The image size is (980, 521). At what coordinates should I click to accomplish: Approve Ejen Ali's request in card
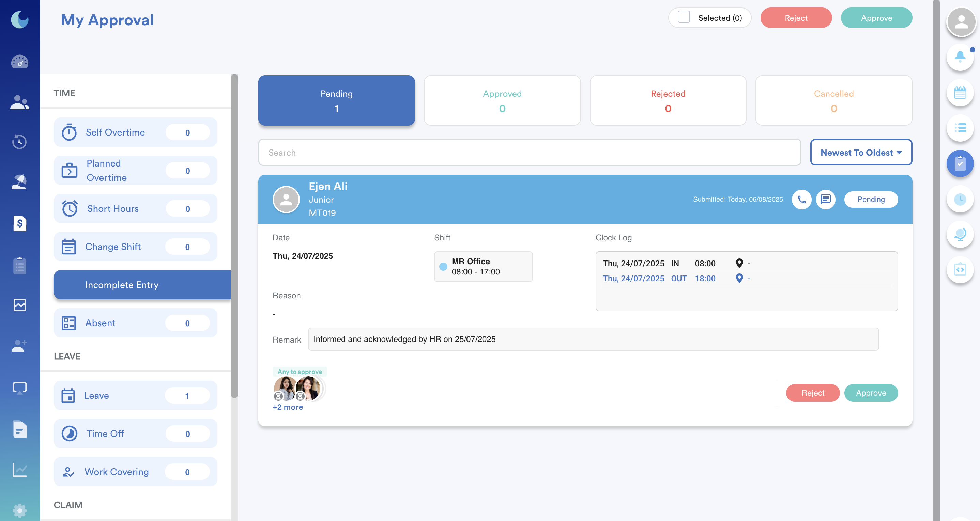(871, 393)
